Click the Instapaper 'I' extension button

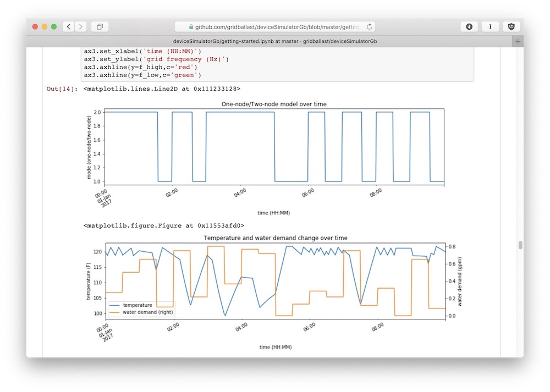coord(490,26)
